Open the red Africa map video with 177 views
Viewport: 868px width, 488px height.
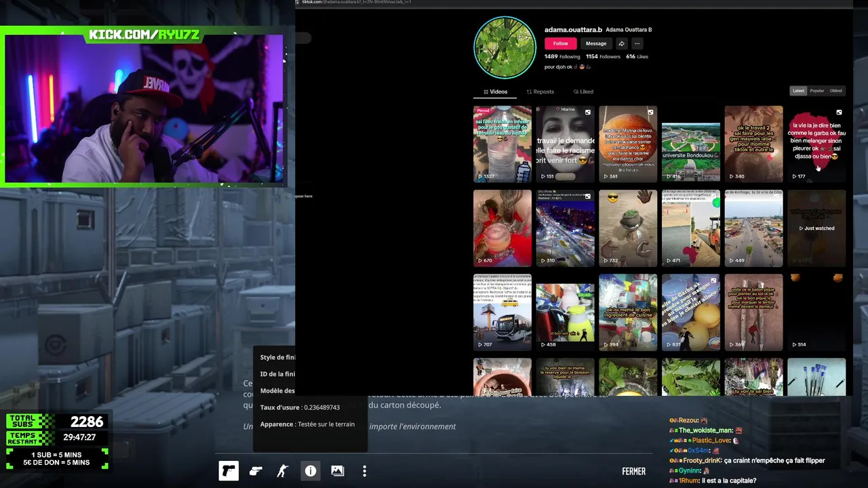[x=816, y=144]
